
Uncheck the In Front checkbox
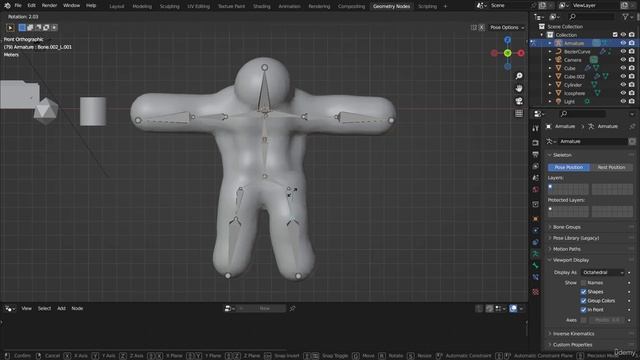point(583,310)
